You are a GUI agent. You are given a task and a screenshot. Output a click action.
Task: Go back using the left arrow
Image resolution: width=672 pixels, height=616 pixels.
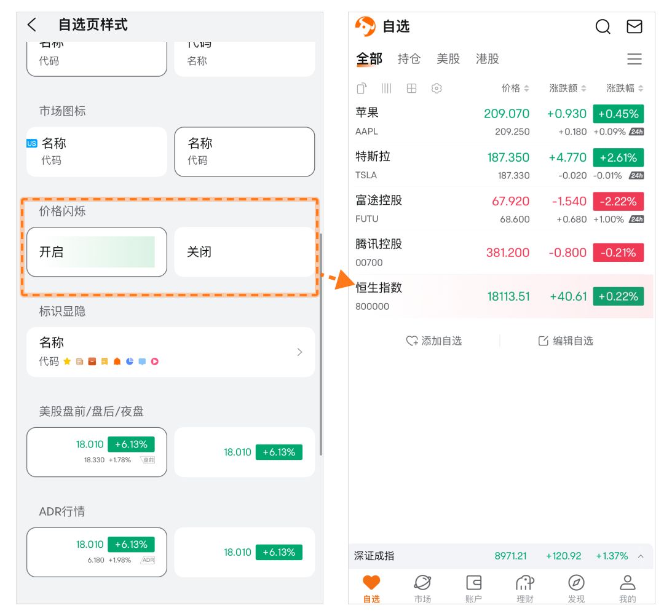point(33,25)
